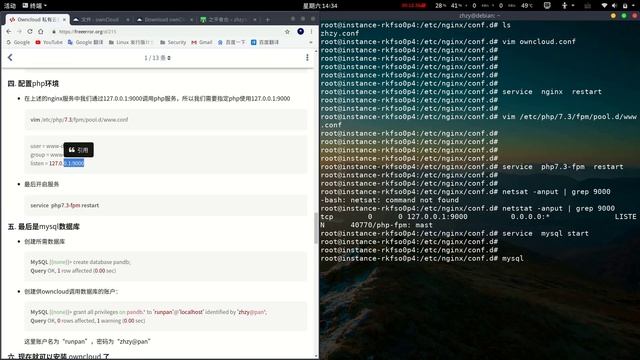
Task: Bookmark this page with the star icon
Action: coord(287,31)
